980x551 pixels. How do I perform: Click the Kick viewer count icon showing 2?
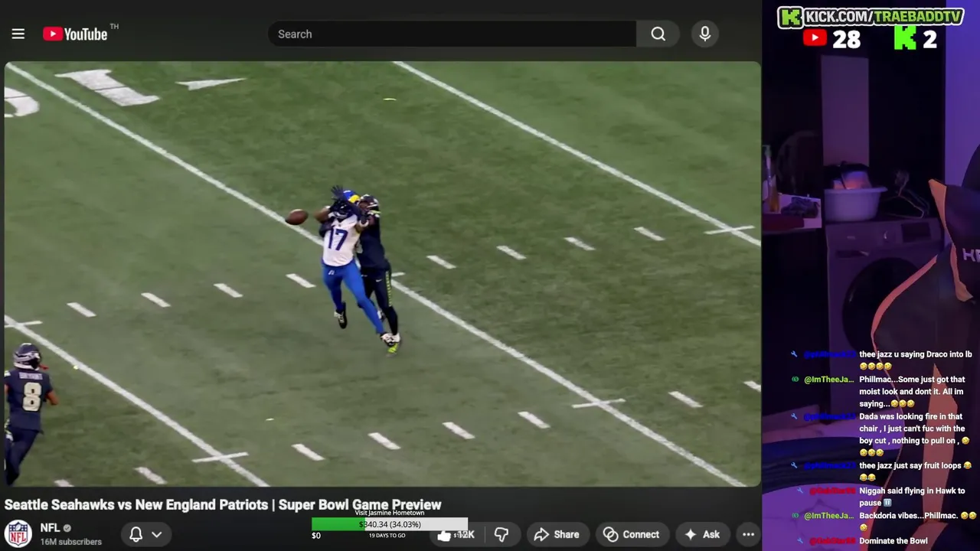click(x=904, y=39)
